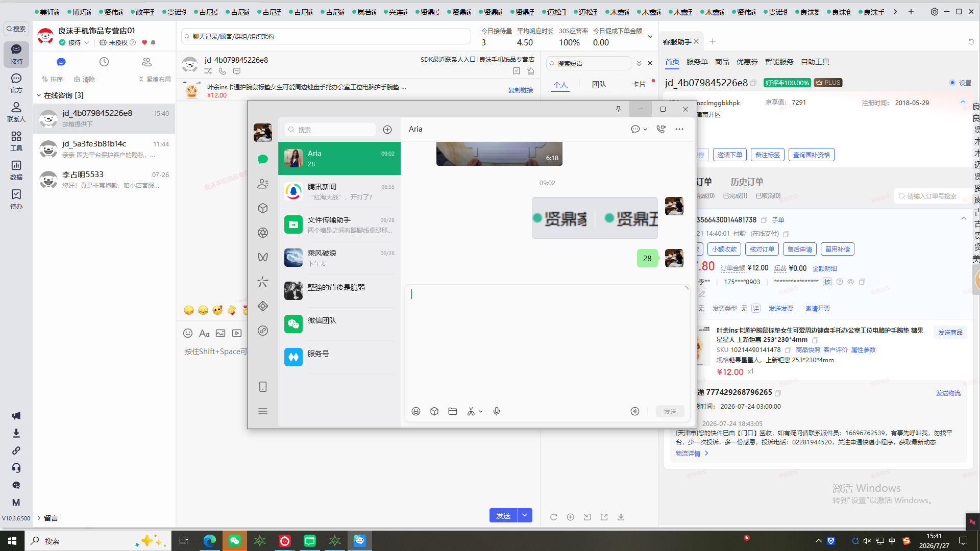Open the Aa font format icon
The image size is (980, 551).
pyautogui.click(x=204, y=333)
